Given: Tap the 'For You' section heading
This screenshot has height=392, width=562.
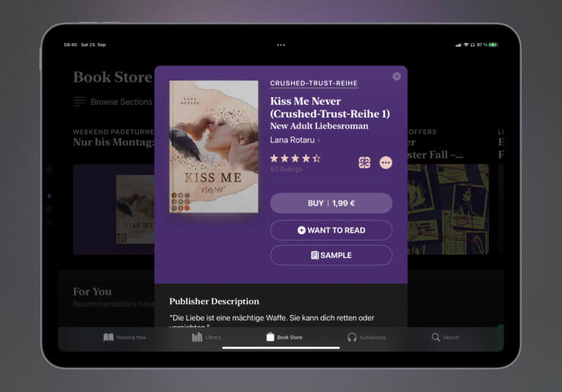Looking at the screenshot, I should tap(92, 291).
